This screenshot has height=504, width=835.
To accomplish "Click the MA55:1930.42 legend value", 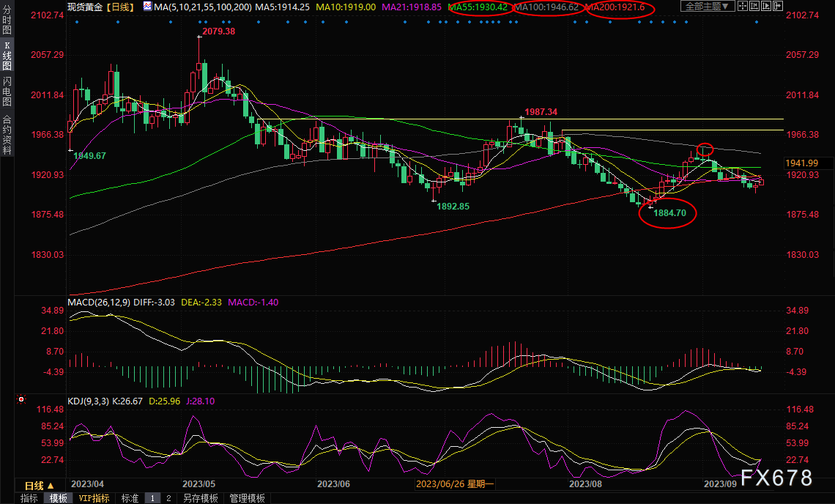I will point(478,7).
